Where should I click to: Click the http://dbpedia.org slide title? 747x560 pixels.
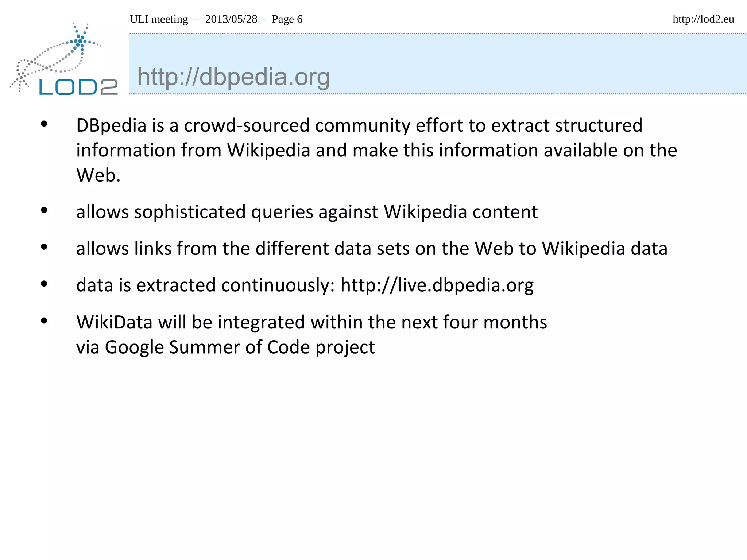click(233, 77)
